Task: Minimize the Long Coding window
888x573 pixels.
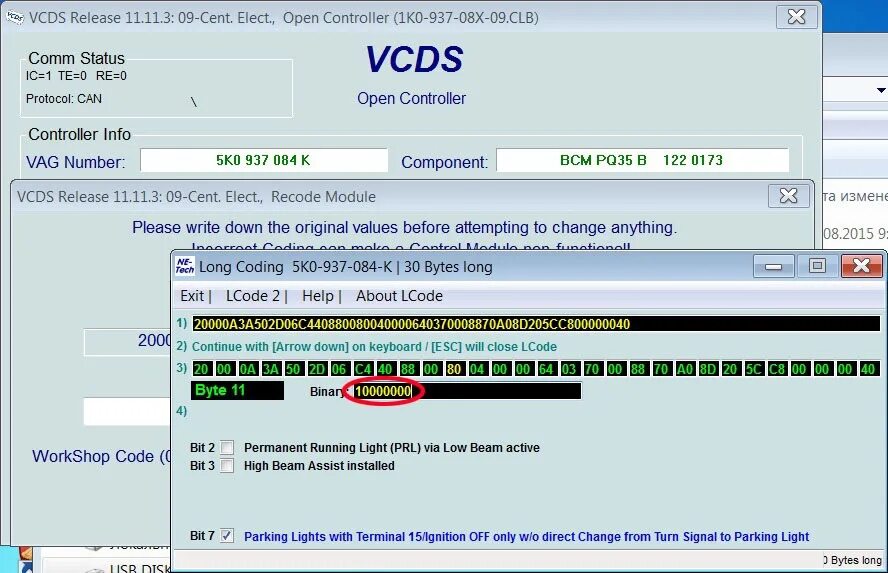Action: click(773, 266)
